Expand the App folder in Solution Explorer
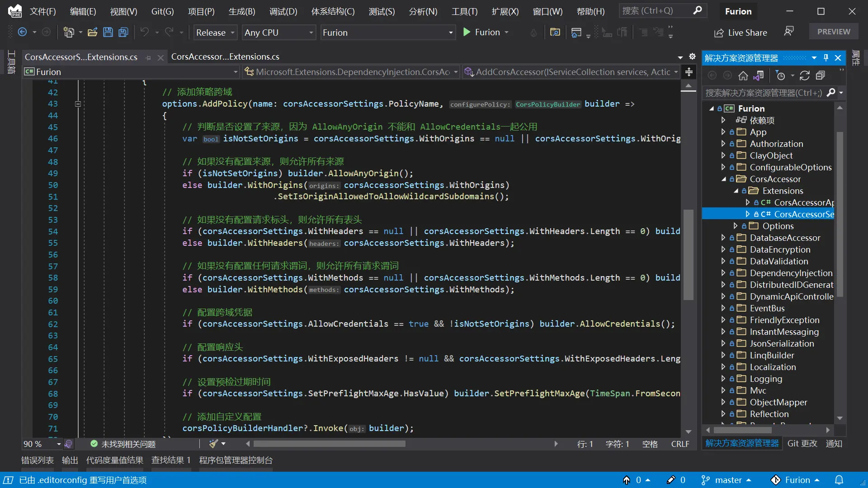Image resolution: width=868 pixels, height=488 pixels. (723, 132)
